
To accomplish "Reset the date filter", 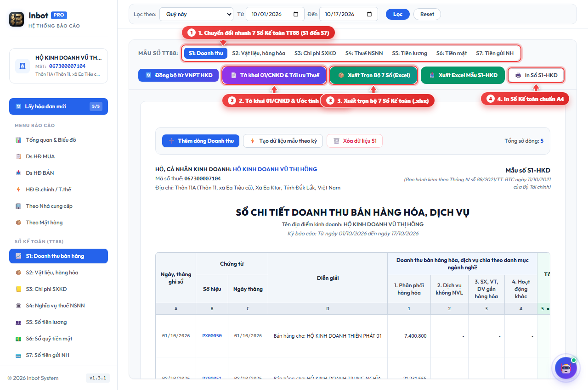I will pos(427,14).
